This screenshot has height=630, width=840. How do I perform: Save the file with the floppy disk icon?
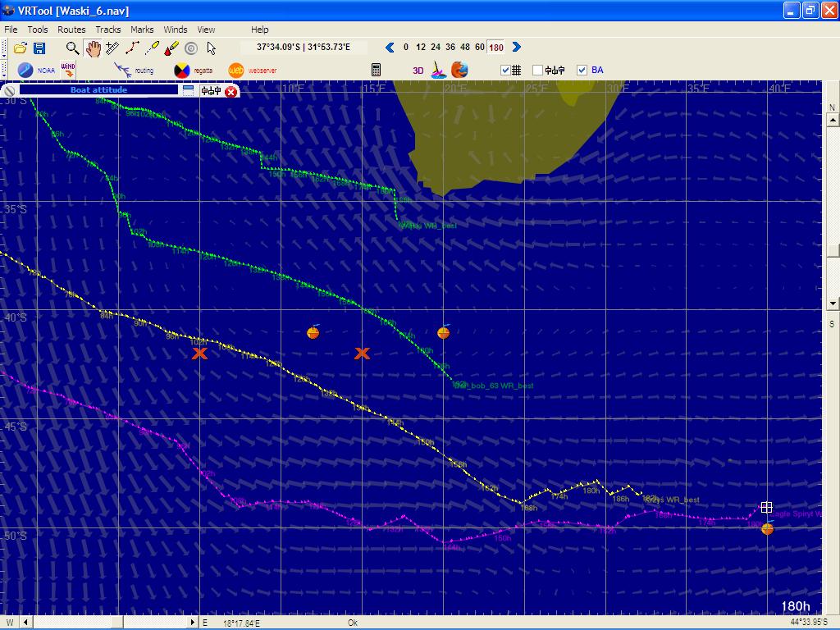click(39, 48)
